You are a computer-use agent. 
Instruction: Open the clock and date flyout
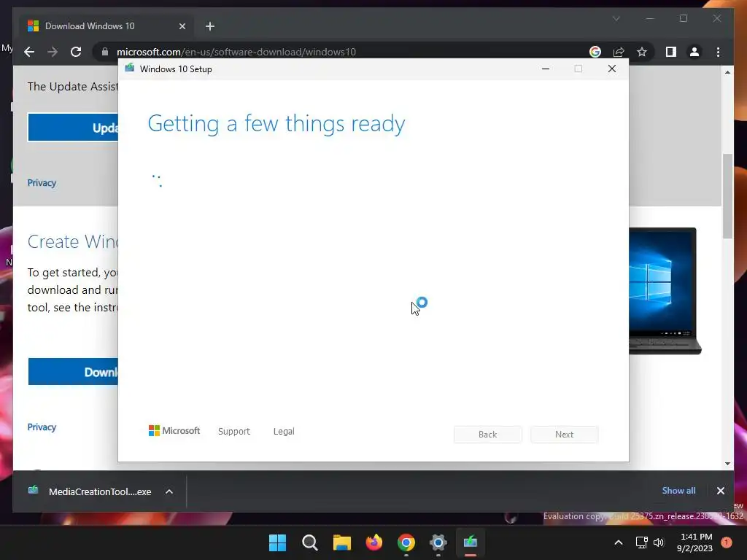point(695,542)
